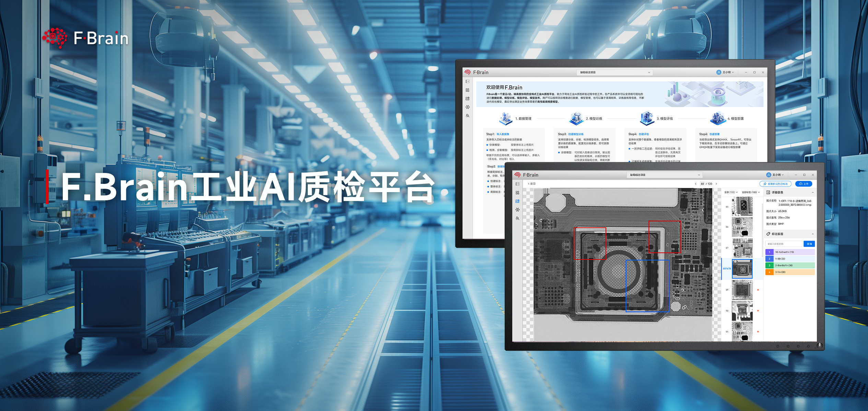Image resolution: width=868 pixels, height=411 pixels.
Task: Select thumbnail number 89
Action: click(742, 290)
